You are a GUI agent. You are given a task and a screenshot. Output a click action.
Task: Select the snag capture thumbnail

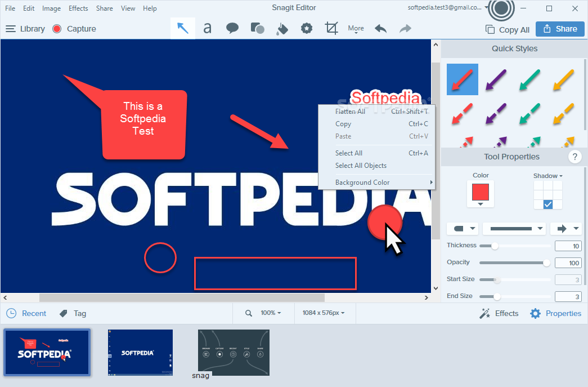[234, 353]
